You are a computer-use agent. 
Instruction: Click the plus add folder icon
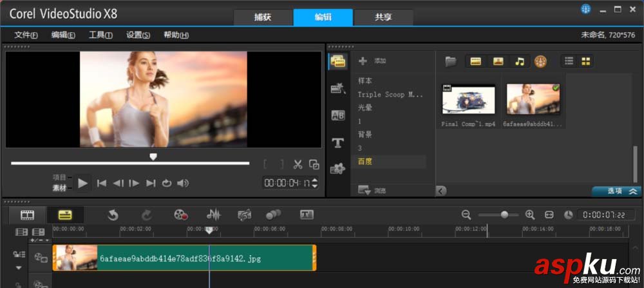click(363, 61)
